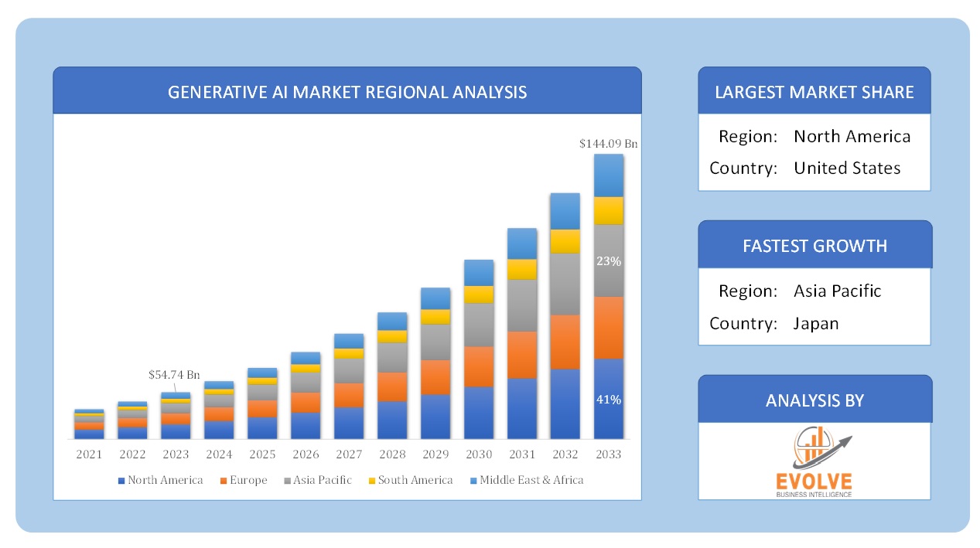The width and height of the screenshot is (980, 548).
Task: Click the 2032 axis label
Action: (565, 454)
